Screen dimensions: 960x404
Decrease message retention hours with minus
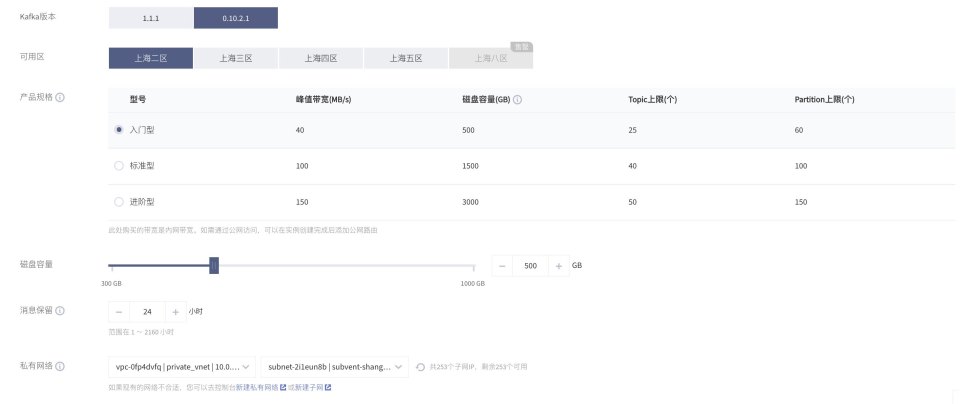[x=119, y=311]
